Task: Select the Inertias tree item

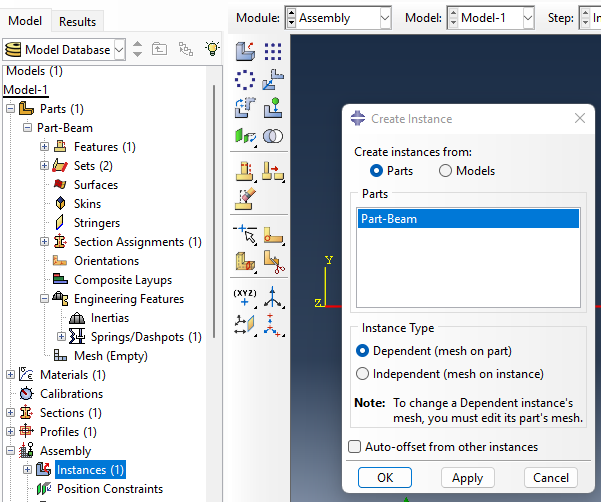Action: [110, 318]
